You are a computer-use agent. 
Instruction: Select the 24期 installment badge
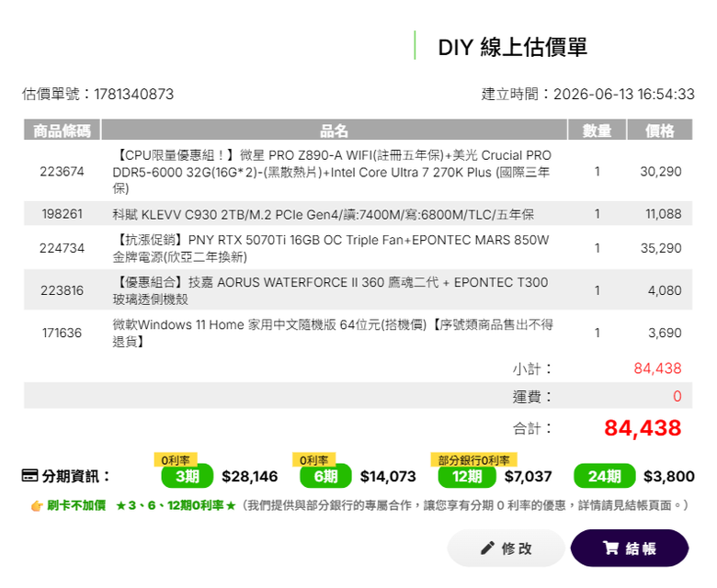coord(605,476)
